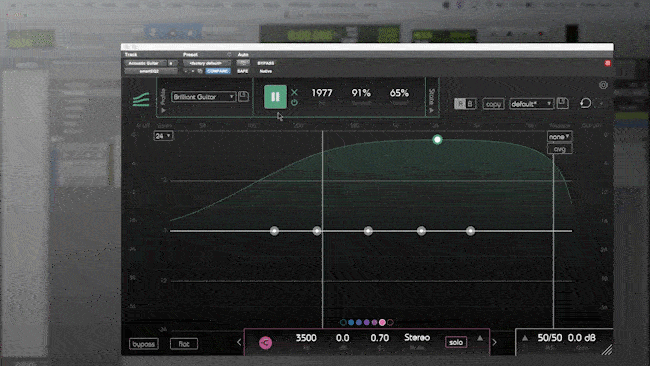The width and height of the screenshot is (650, 366).
Task: Click the resize grip at window corner
Action: point(607,350)
